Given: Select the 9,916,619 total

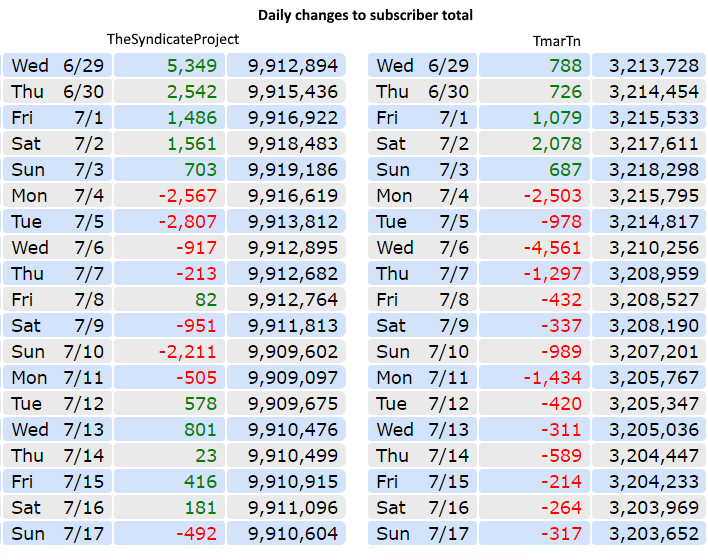Looking at the screenshot, I should click(293, 196).
